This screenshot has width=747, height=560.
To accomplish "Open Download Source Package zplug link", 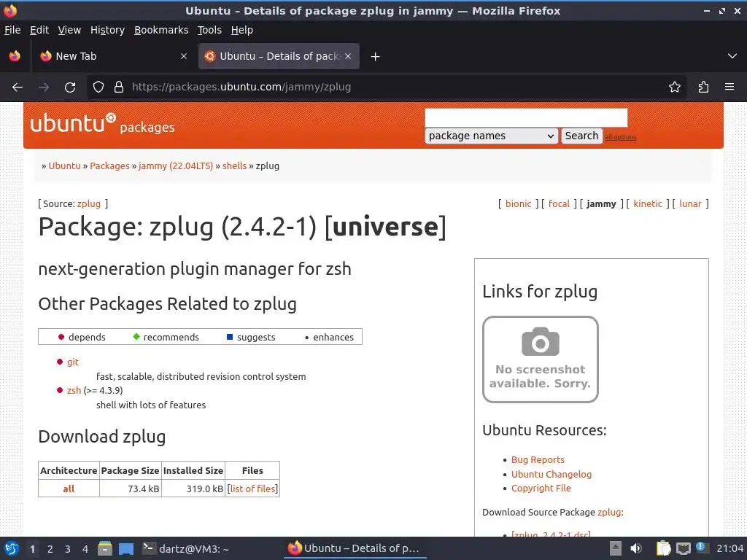I will coord(609,512).
